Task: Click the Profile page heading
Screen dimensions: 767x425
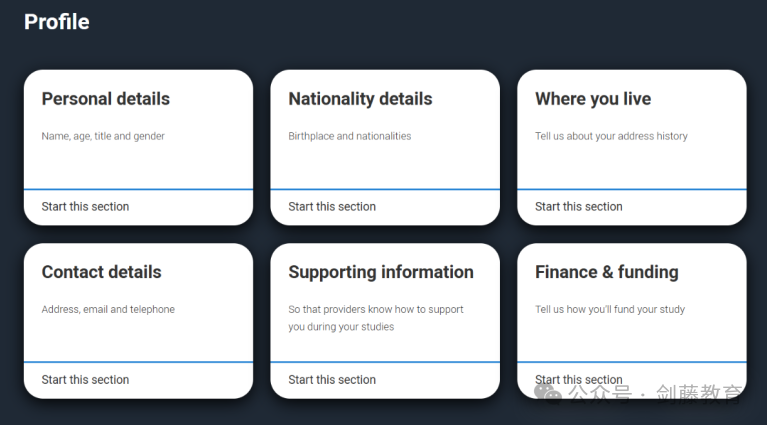Action: pos(56,21)
